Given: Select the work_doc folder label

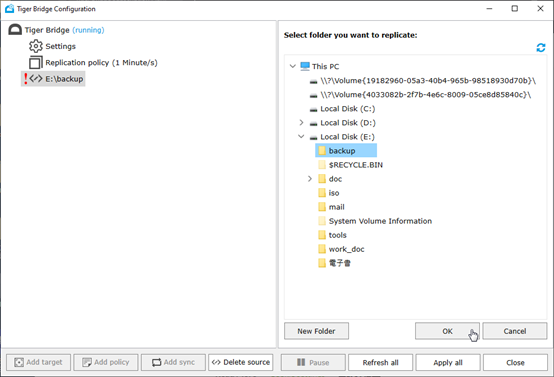Looking at the screenshot, I should (x=347, y=249).
